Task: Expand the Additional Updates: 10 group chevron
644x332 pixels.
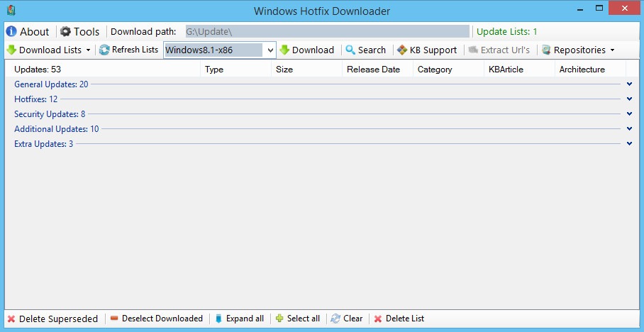Action: 630,128
